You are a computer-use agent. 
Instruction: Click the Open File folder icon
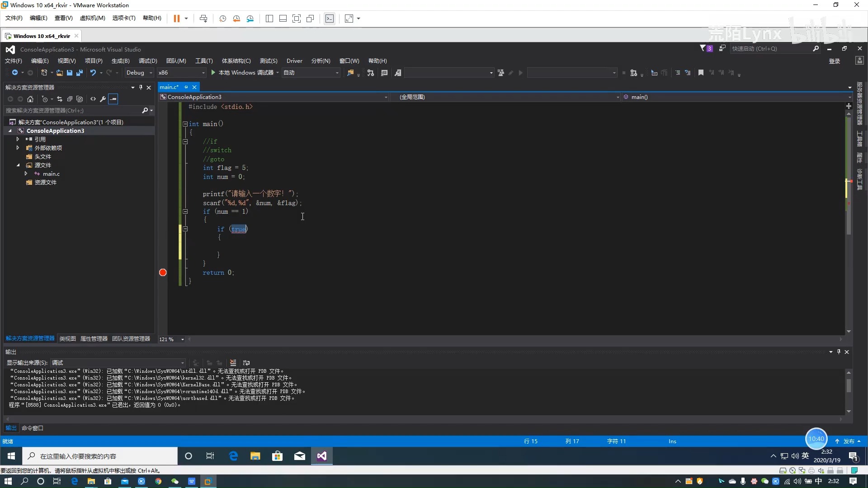[59, 73]
